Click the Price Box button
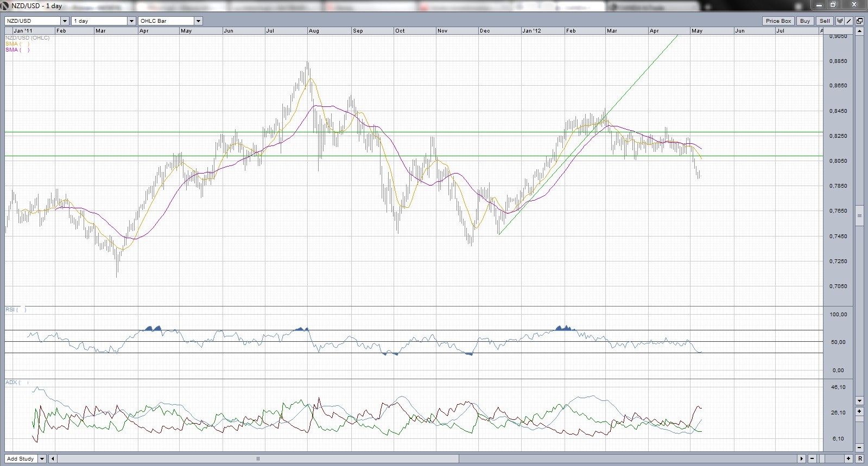The image size is (868, 466). pyautogui.click(x=778, y=21)
